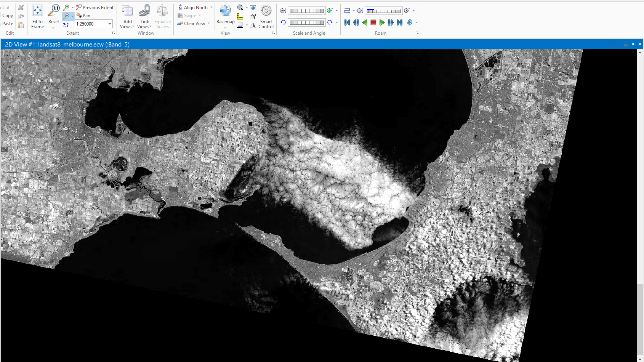Image resolution: width=644 pixels, height=362 pixels.
Task: Click the roam path mode icon
Action: [347, 11]
